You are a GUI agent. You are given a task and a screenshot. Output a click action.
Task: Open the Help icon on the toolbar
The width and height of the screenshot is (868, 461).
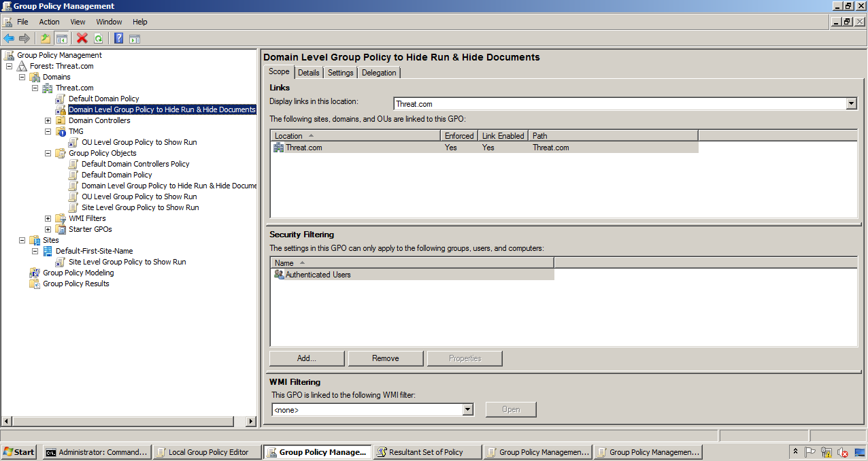[117, 38]
